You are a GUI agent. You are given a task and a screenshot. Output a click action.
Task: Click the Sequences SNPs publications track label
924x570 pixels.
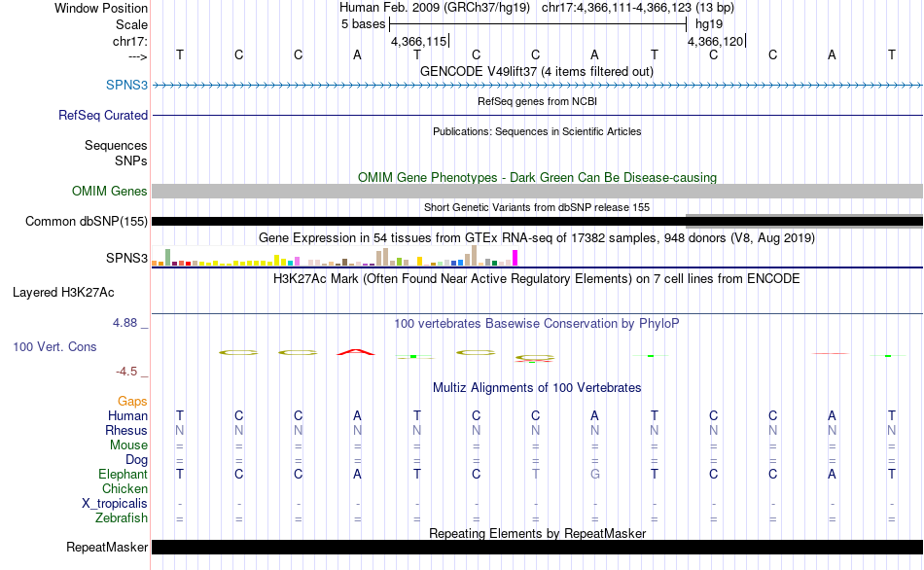click(x=116, y=153)
